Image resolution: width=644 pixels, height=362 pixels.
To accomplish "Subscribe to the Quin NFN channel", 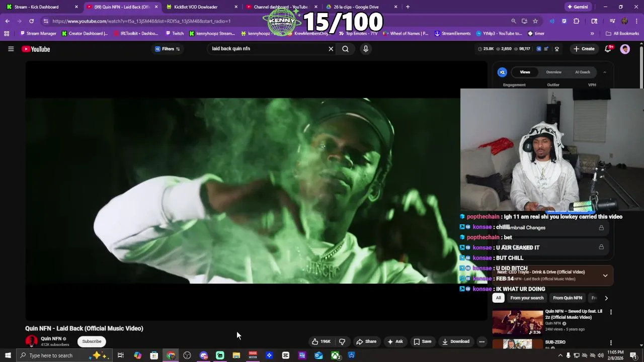I will (92, 341).
